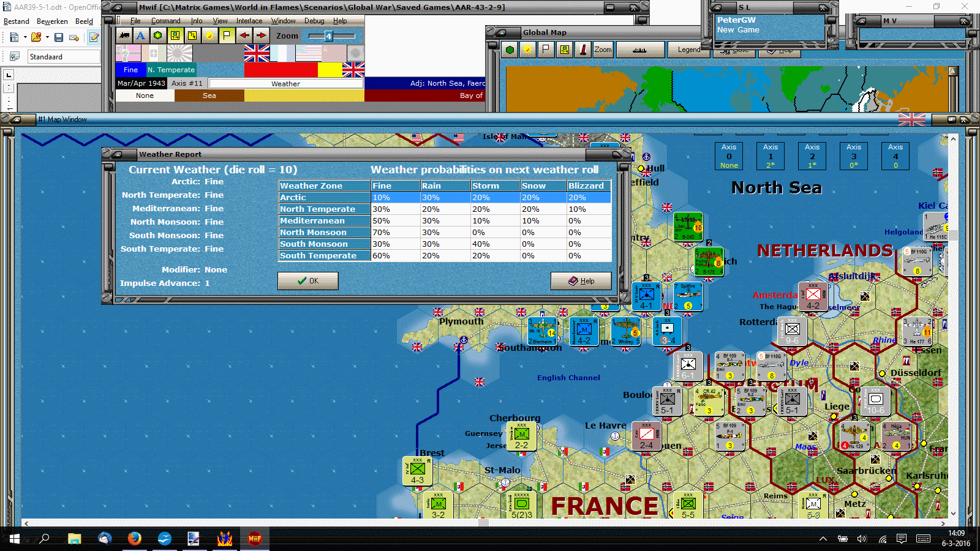This screenshot has height=551, width=980.
Task: Select the Mediterranean table row
Action: click(445, 220)
